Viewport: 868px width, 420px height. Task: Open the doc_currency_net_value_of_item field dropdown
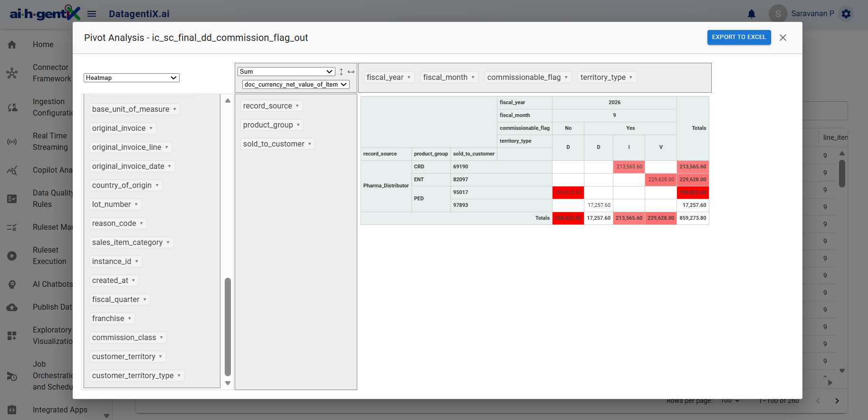(x=296, y=85)
